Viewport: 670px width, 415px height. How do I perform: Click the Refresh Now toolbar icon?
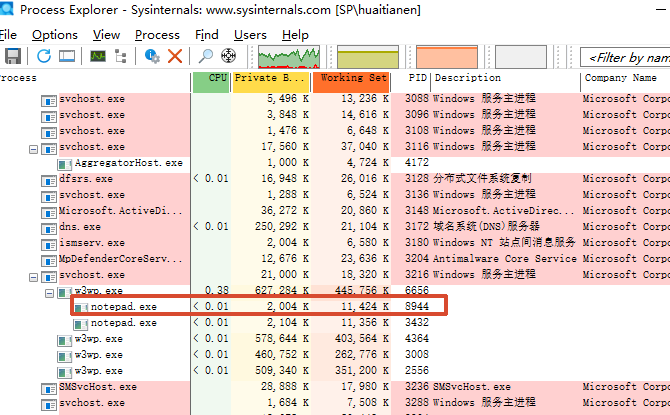point(44,56)
